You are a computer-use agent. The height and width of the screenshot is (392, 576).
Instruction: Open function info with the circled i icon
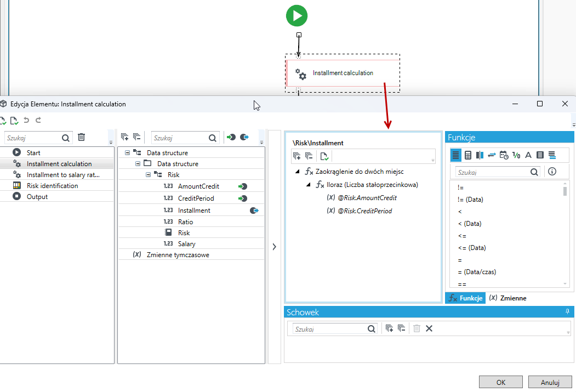pyautogui.click(x=552, y=172)
